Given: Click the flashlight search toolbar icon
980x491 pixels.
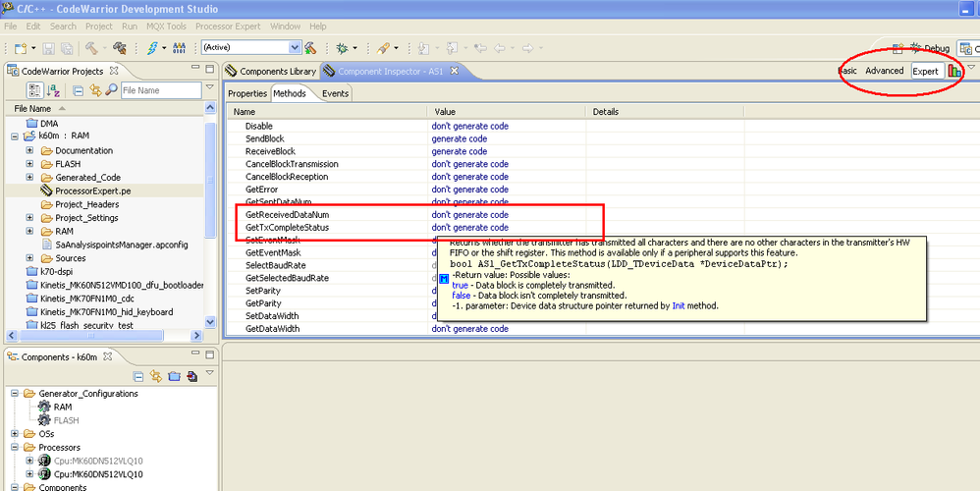Looking at the screenshot, I should tap(383, 48).
